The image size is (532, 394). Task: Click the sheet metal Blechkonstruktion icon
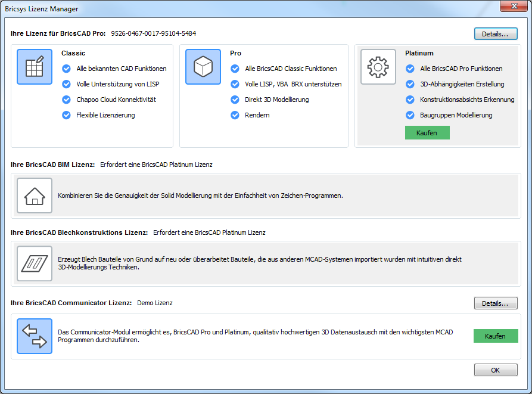pyautogui.click(x=35, y=263)
